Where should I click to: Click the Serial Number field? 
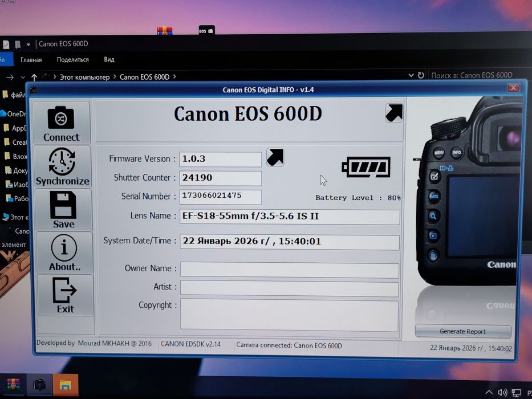pos(221,197)
